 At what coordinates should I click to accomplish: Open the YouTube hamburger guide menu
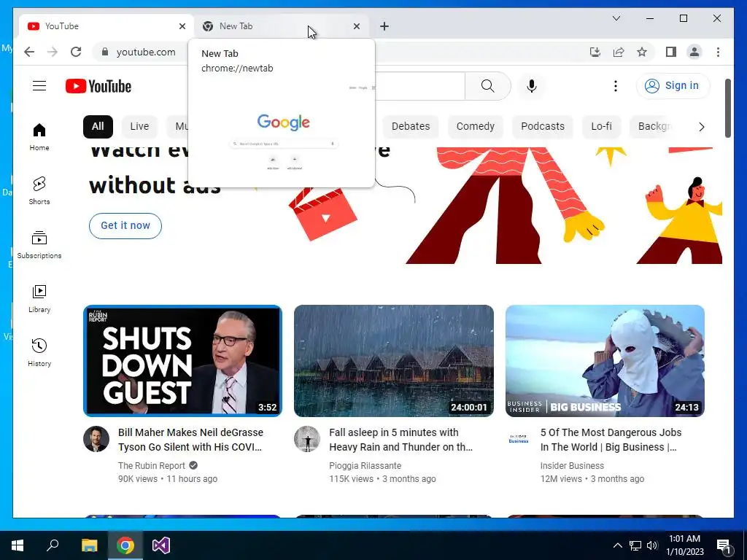coord(39,86)
